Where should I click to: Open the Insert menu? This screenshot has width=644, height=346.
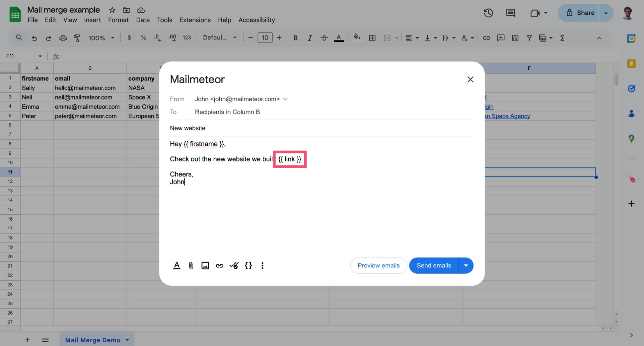tap(92, 20)
